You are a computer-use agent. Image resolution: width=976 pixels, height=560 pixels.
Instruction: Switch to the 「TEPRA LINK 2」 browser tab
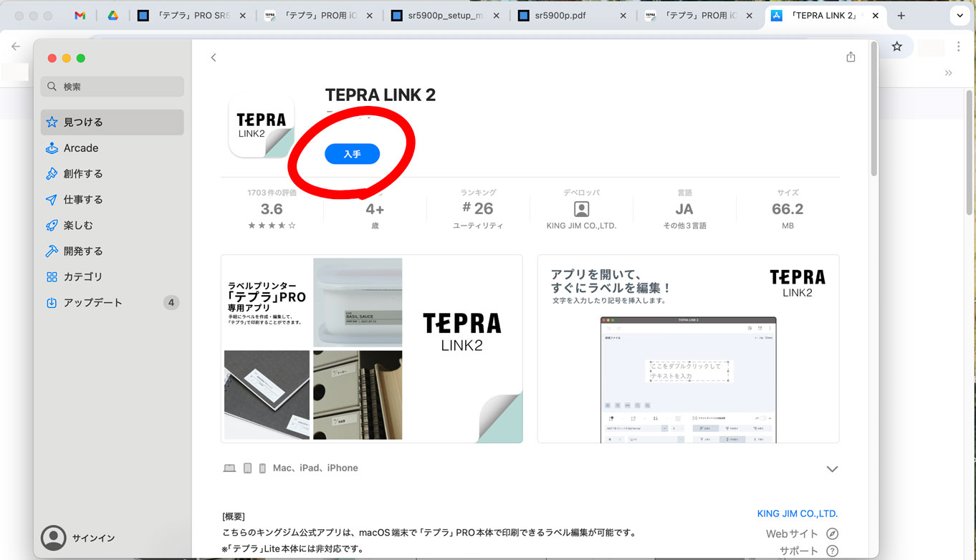point(826,16)
